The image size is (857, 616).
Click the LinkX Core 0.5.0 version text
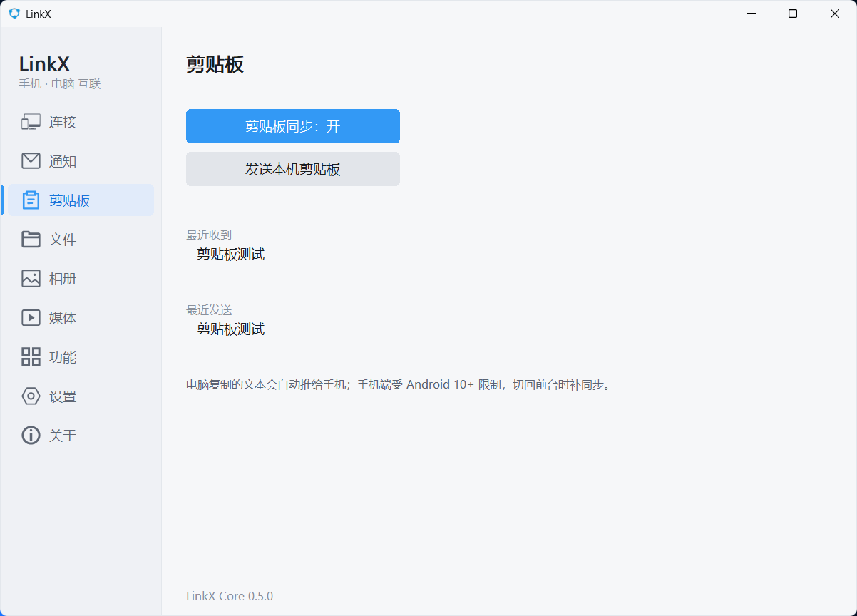(230, 596)
